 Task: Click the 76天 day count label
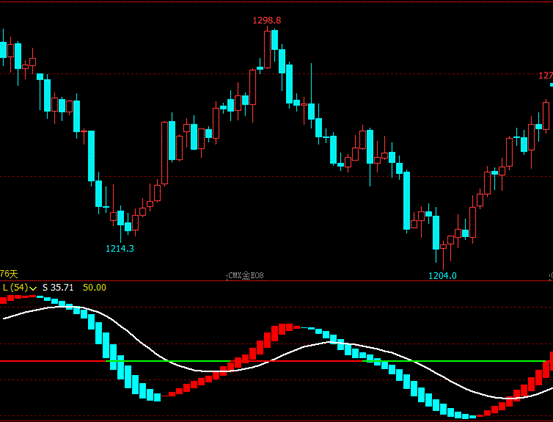click(x=9, y=274)
